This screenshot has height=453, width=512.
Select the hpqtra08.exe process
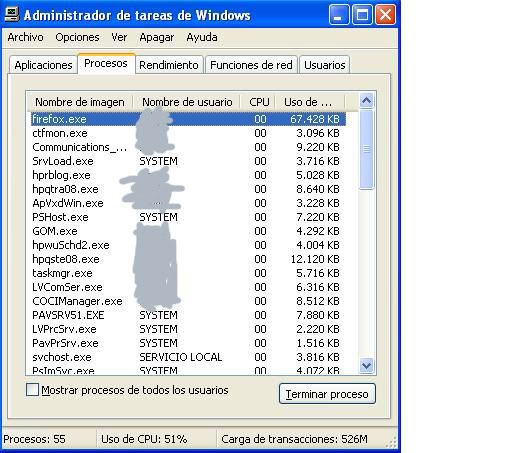(188, 189)
